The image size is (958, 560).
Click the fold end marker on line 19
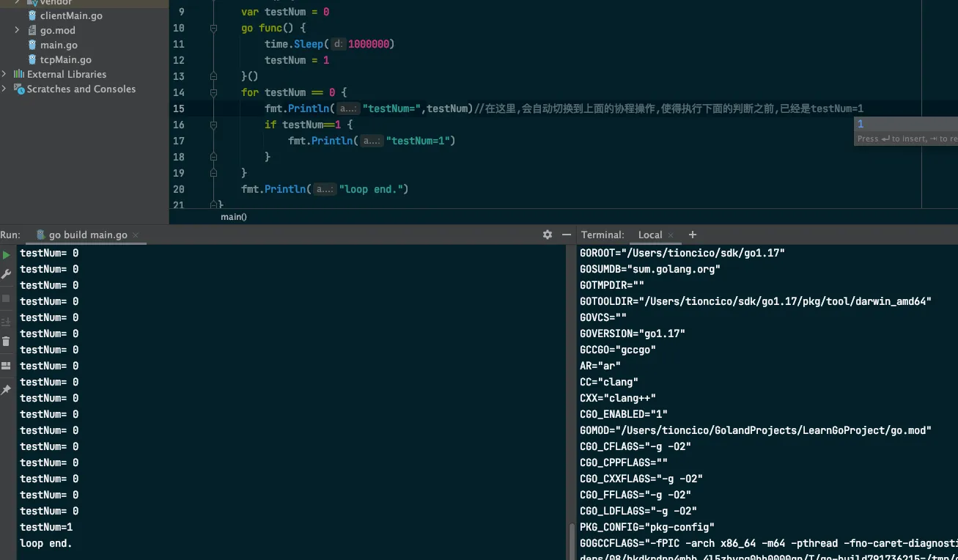coord(213,173)
